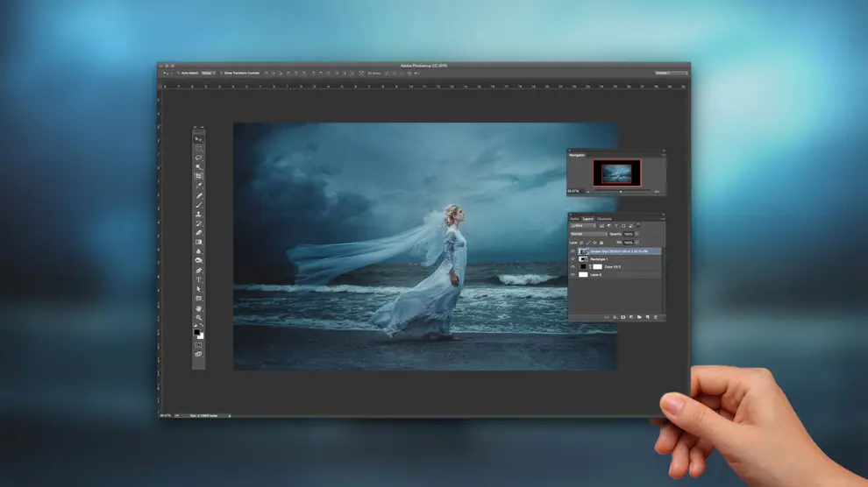Viewport: 868px width, 487px height.
Task: Select the Hand tool
Action: tap(199, 307)
